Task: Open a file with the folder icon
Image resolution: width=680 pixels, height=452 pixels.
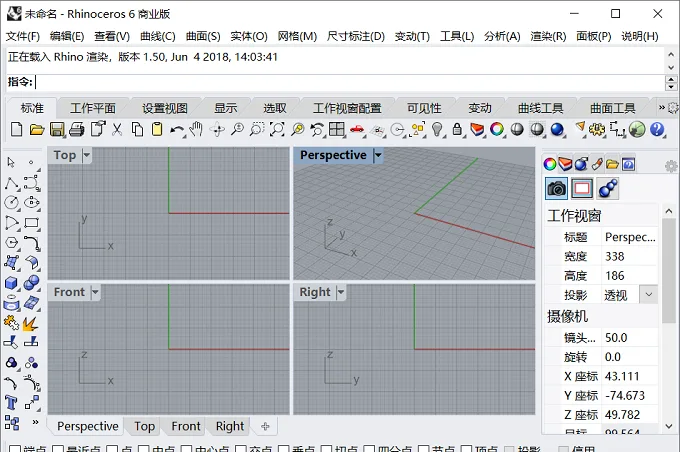Action: coord(37,129)
